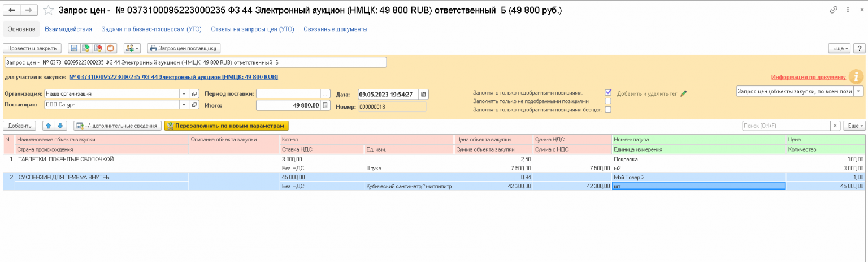Screen dimensions: 868x262
Task: Open Организация record with the open-form icon
Action: point(194,94)
